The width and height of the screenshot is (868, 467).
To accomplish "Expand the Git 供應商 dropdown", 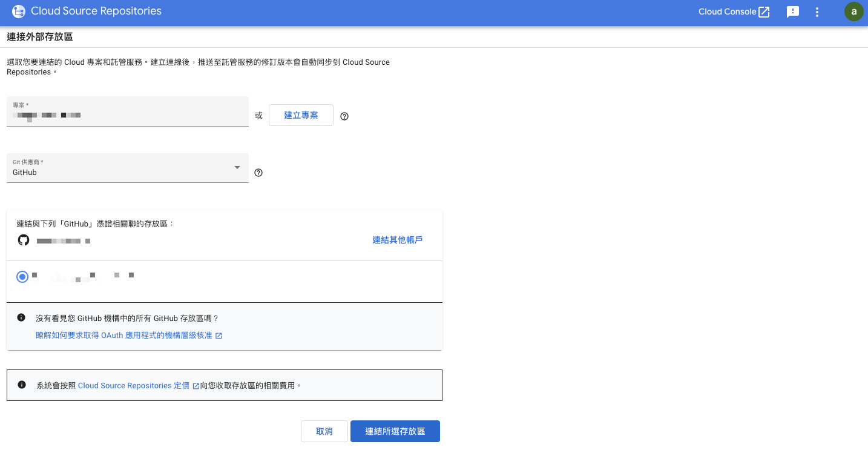I will tap(128, 168).
